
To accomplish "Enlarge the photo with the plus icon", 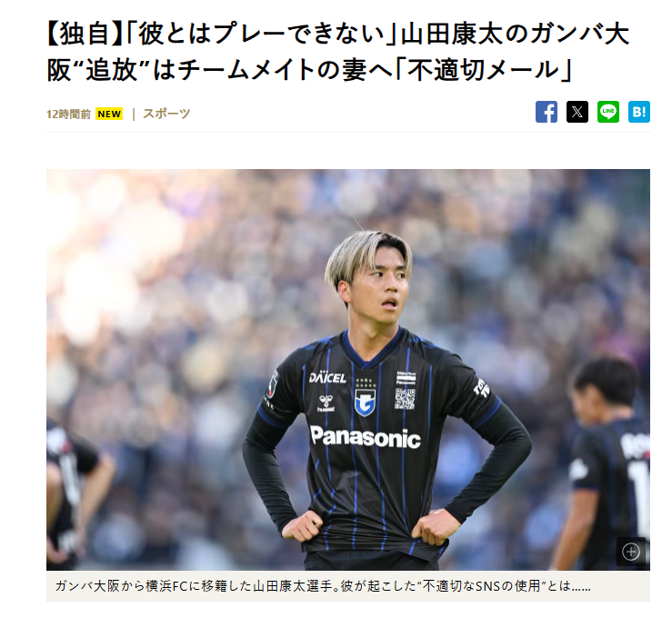I will click(x=631, y=552).
